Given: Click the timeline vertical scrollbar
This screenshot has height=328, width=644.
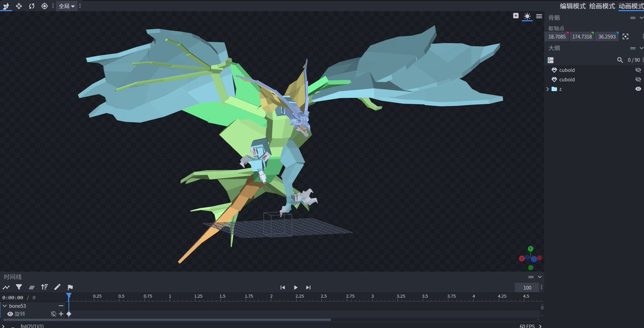Looking at the screenshot, I should [x=542, y=308].
